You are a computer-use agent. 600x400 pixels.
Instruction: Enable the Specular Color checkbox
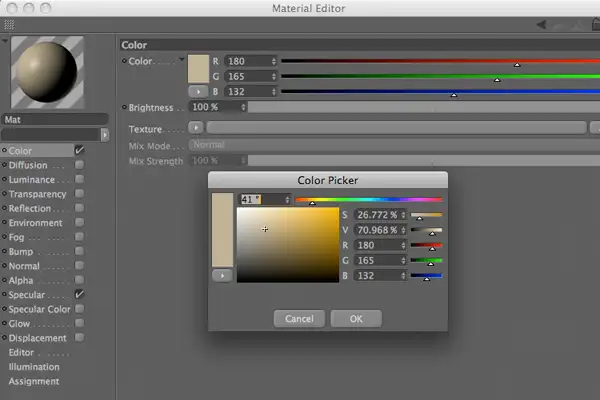(x=79, y=309)
